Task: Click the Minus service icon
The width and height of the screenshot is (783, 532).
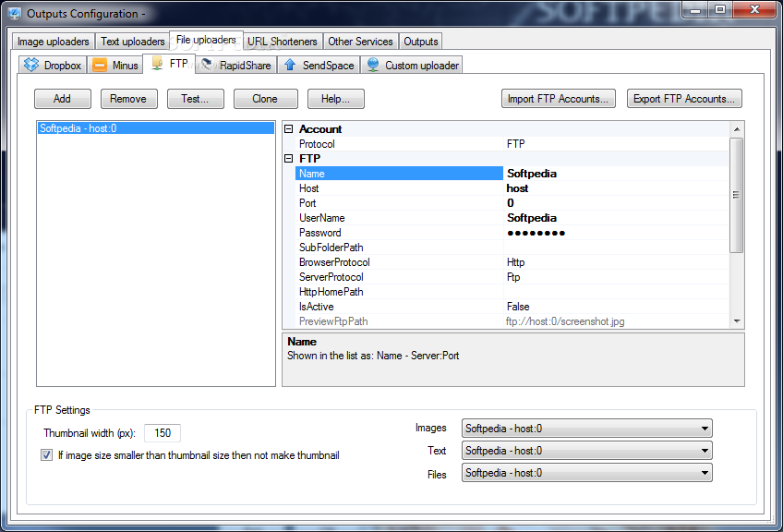Action: [x=100, y=65]
